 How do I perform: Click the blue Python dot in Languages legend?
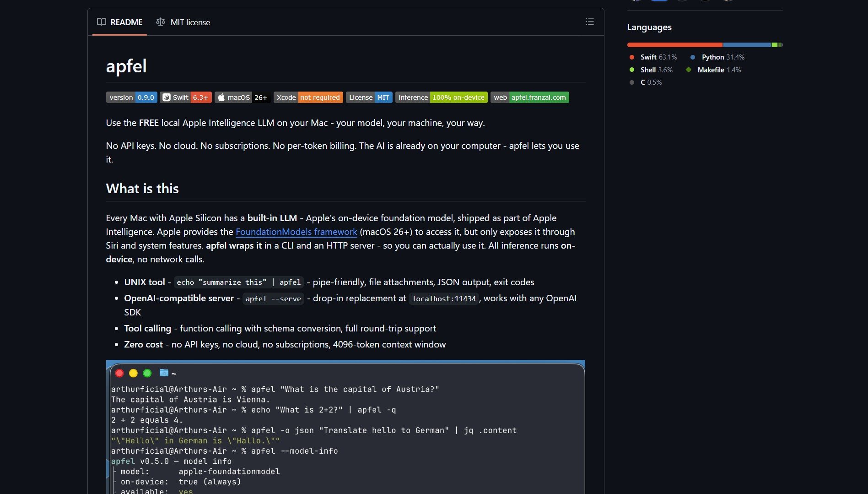coord(692,57)
